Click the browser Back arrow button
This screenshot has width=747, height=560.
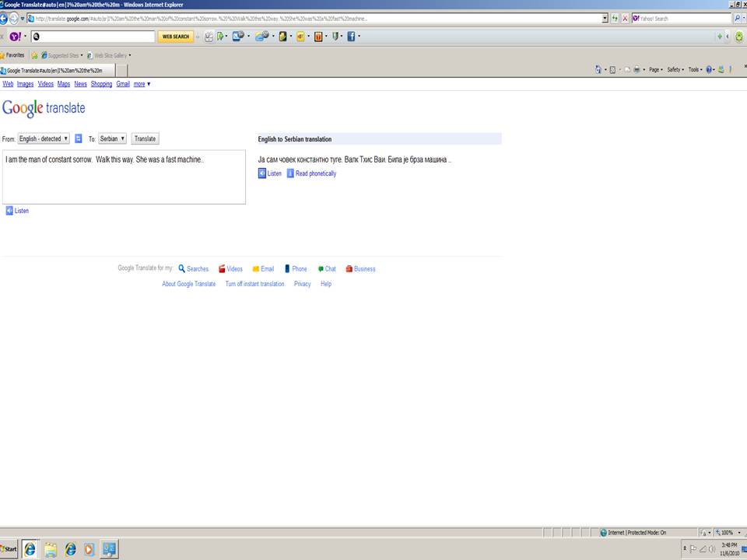pos(3,19)
